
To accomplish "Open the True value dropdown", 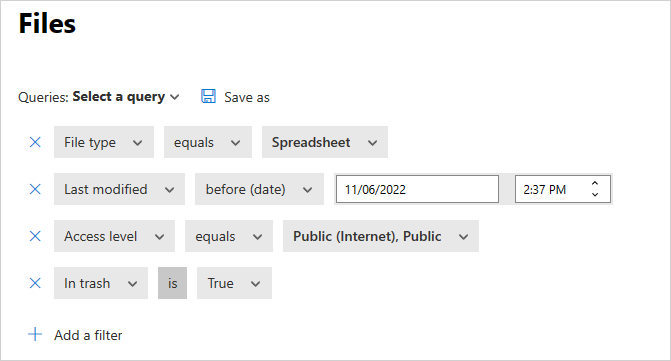I will [234, 283].
